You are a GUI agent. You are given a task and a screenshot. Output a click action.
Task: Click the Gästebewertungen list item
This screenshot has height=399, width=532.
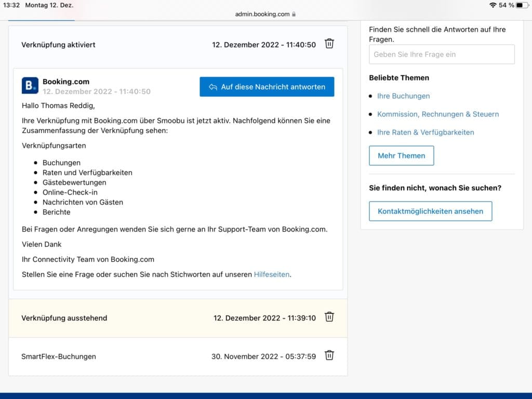click(74, 182)
